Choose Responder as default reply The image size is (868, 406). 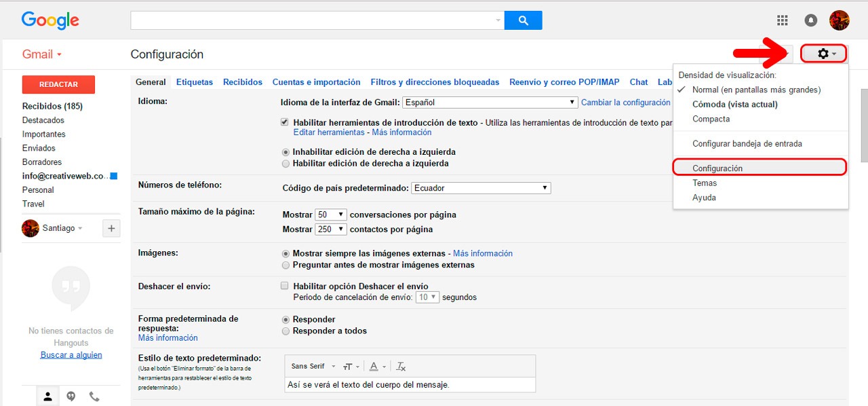coord(285,319)
